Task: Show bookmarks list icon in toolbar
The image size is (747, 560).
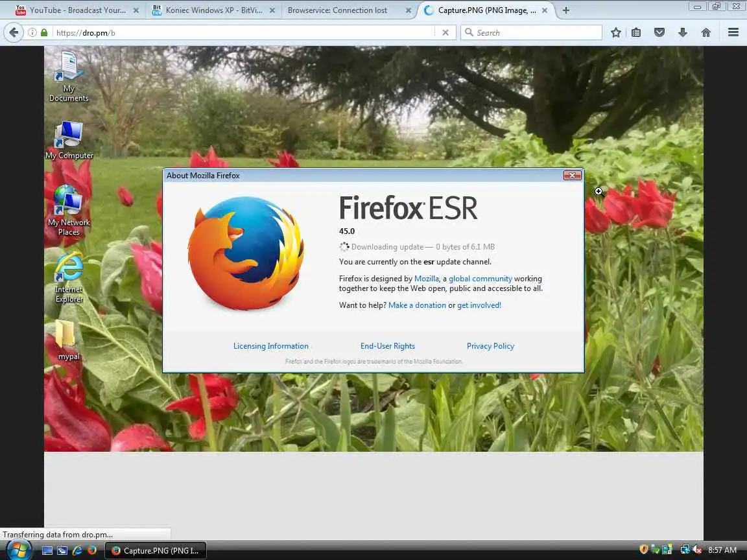Action: tap(636, 32)
